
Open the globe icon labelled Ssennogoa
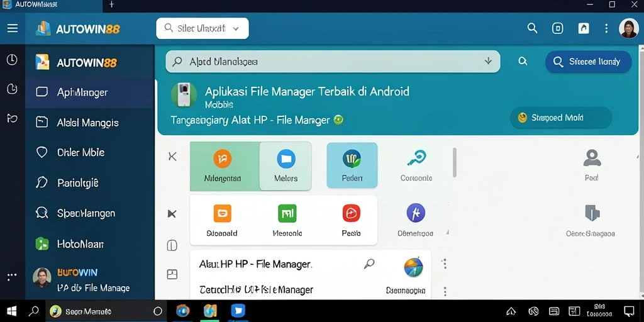click(414, 267)
